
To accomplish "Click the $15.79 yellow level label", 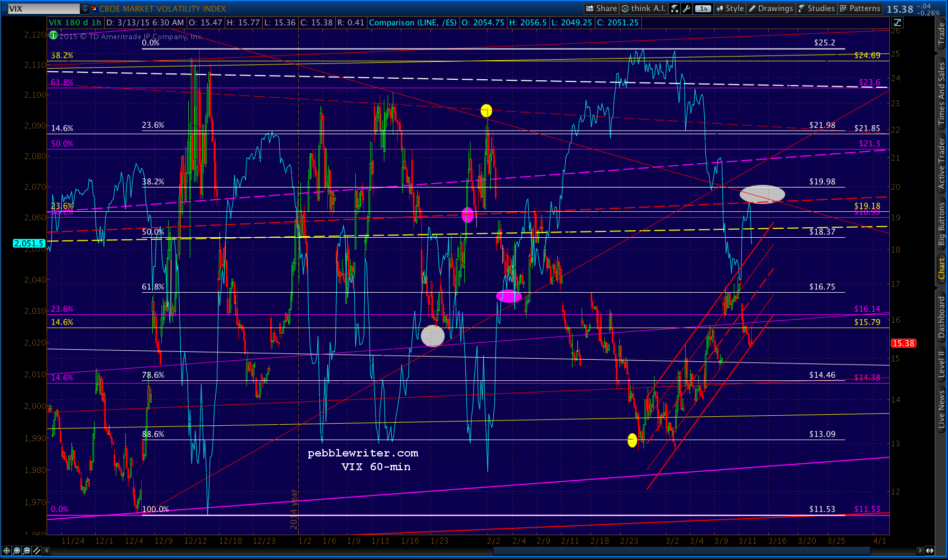I will pyautogui.click(x=867, y=322).
